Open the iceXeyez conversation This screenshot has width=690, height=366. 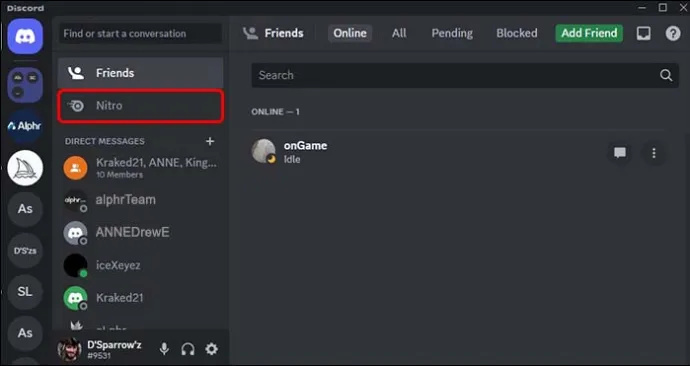coord(140,265)
